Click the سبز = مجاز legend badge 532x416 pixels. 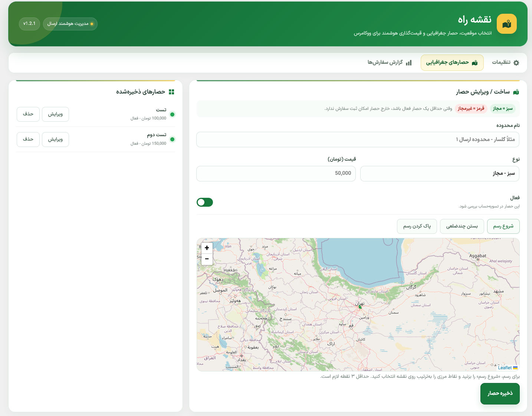(503, 108)
